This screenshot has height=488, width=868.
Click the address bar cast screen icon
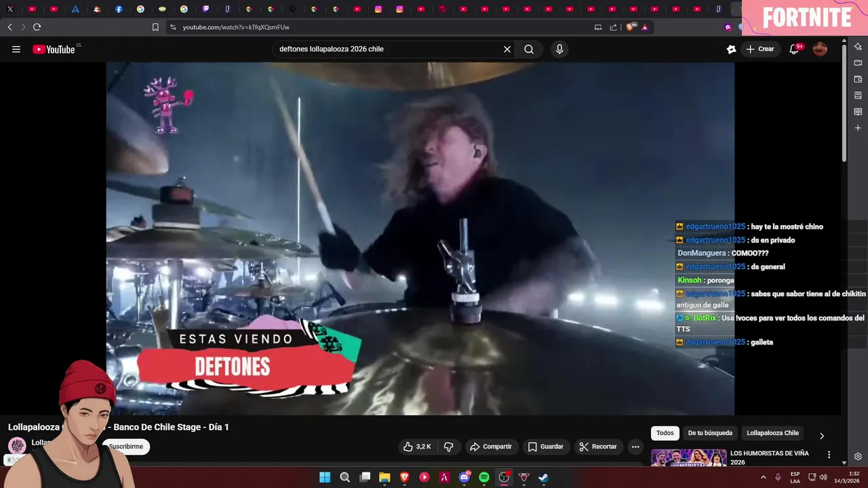pyautogui.click(x=597, y=27)
